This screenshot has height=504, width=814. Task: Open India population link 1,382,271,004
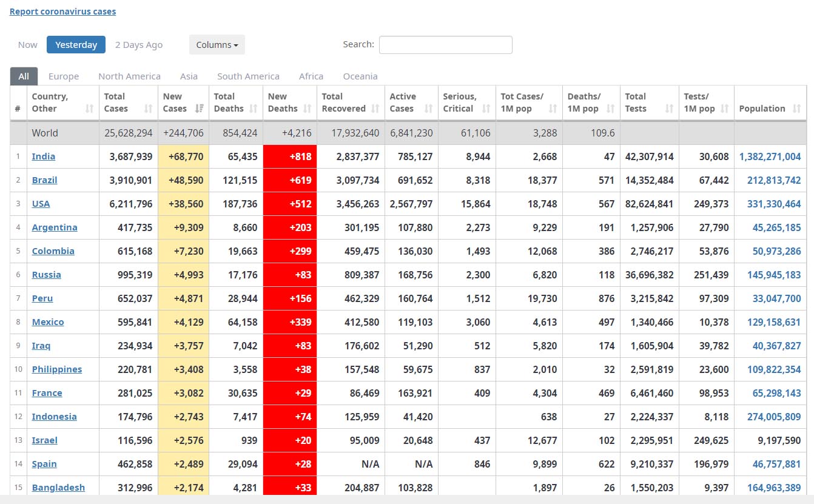click(x=770, y=156)
